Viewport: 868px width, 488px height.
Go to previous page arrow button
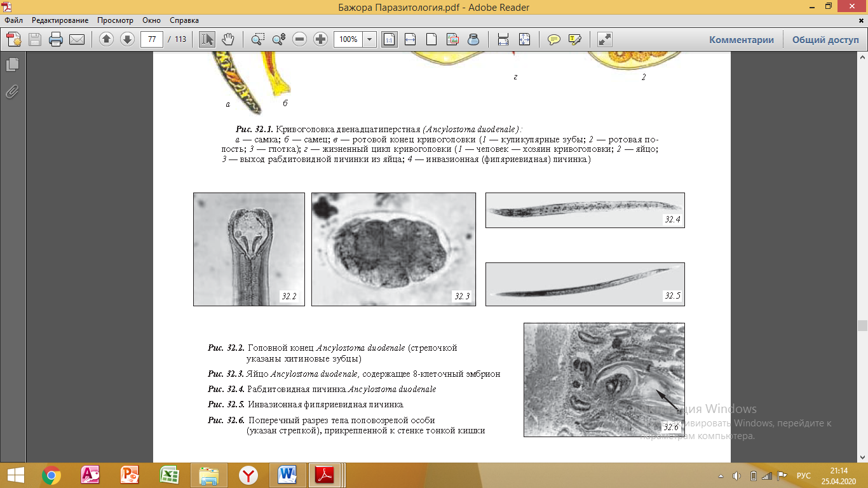click(x=106, y=39)
